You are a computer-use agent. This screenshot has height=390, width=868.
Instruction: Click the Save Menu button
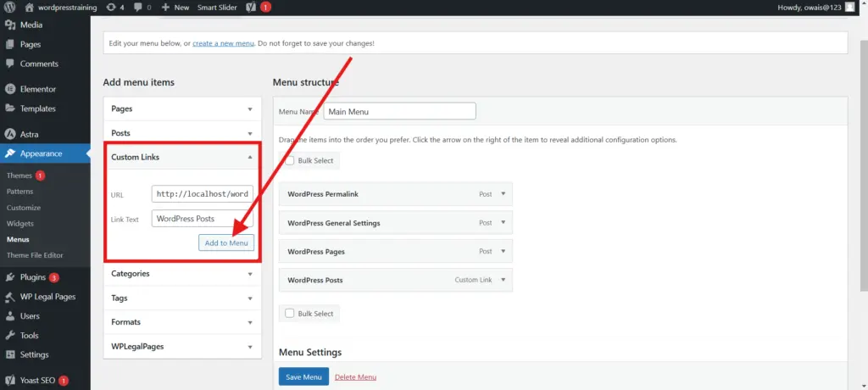(303, 376)
